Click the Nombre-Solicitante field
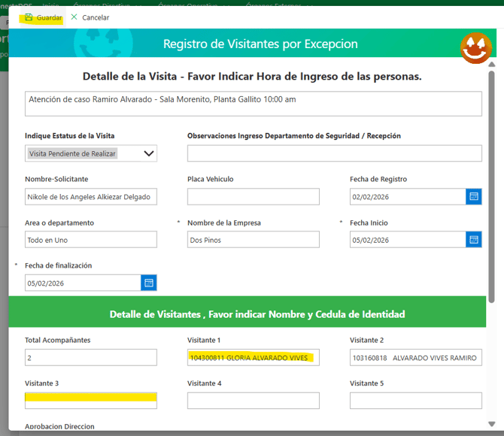504x436 pixels. click(90, 197)
